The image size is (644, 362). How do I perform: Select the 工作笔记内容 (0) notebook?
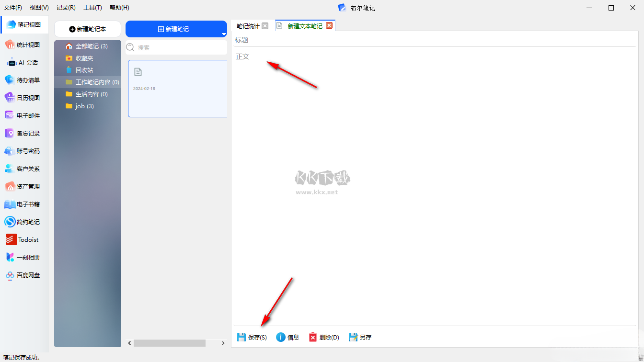88,82
